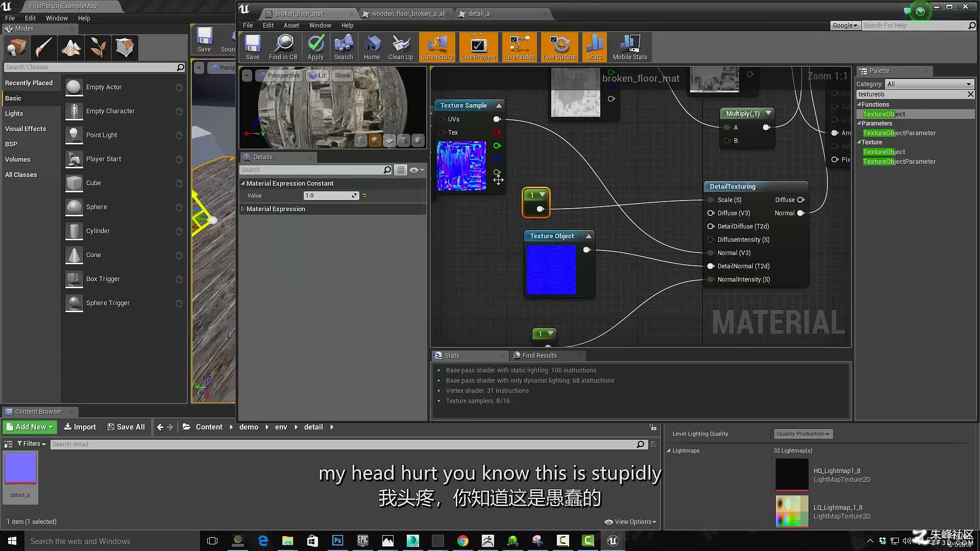Open Window menu in material editor

(320, 26)
